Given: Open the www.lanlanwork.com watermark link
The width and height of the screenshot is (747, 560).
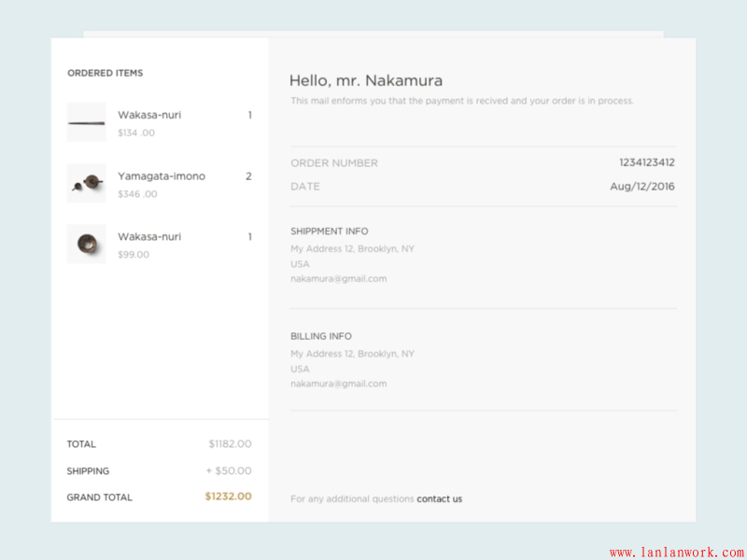Looking at the screenshot, I should 676,553.
